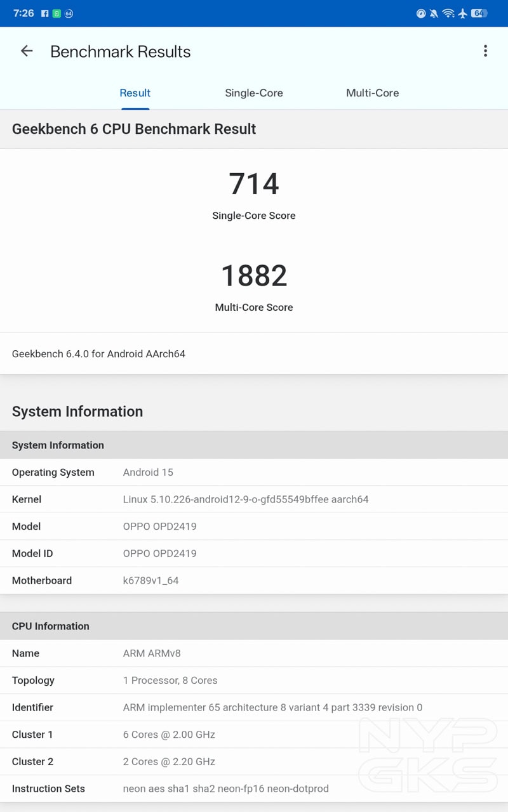The image size is (508, 812).
Task: Tap the Identifier value 'ARM implementer 65'
Action: click(272, 707)
